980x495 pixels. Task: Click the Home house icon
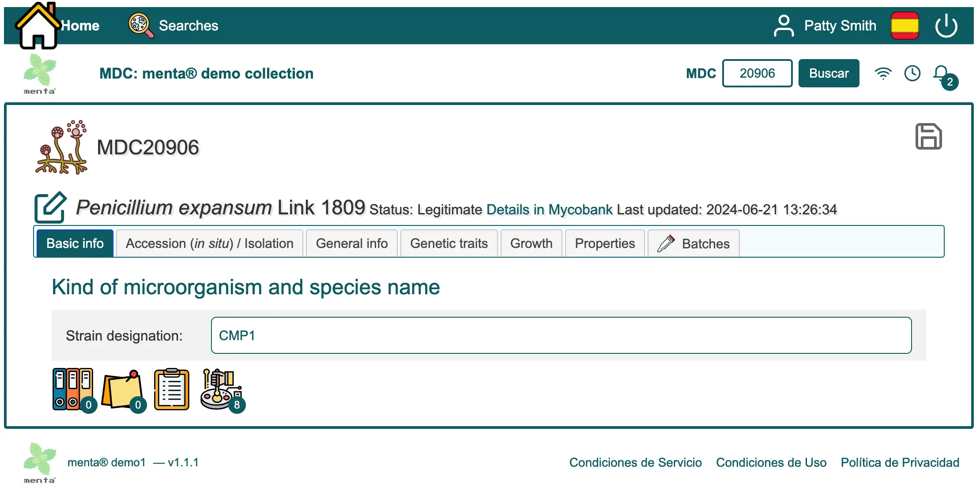38,26
